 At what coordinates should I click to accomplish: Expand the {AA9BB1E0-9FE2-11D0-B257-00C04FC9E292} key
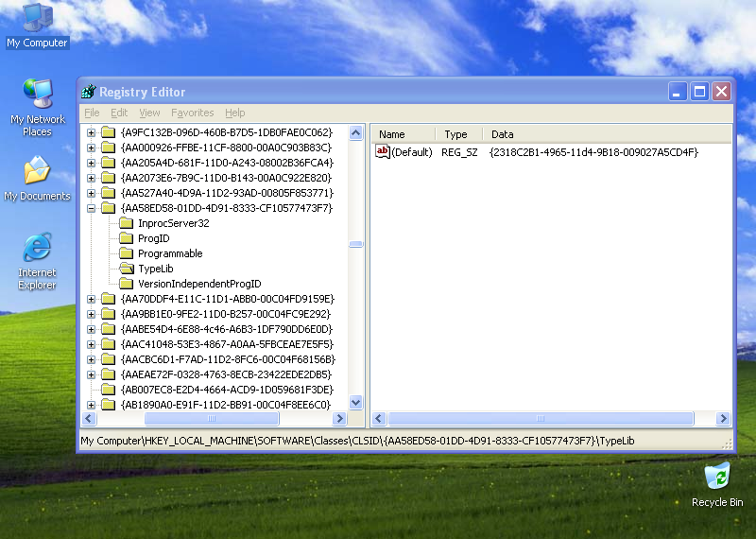91,314
